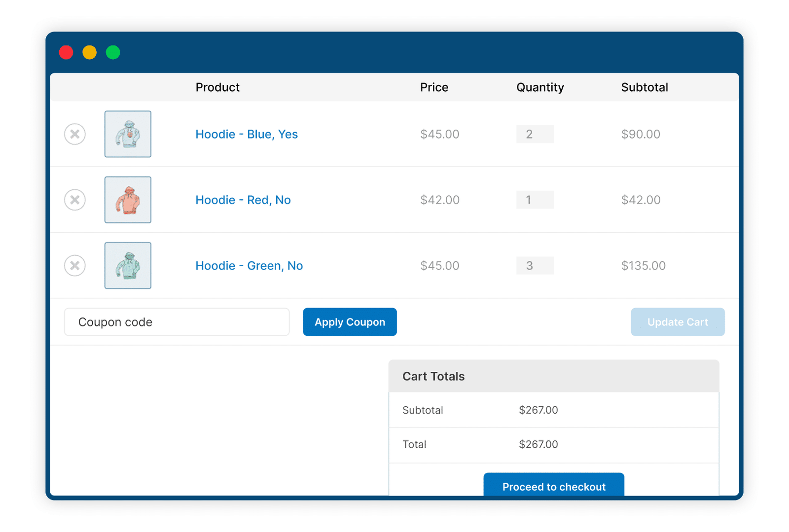Click the yellow minimize window dot
The height and width of the screenshot is (532, 789).
tap(89, 52)
